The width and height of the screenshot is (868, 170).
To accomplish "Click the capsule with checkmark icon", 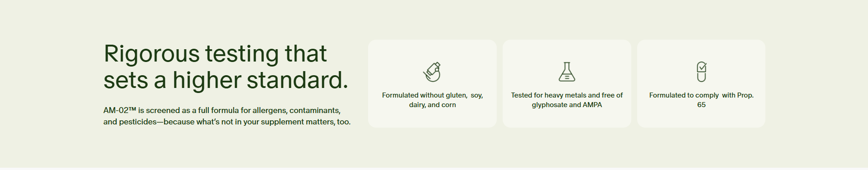I will [702, 72].
